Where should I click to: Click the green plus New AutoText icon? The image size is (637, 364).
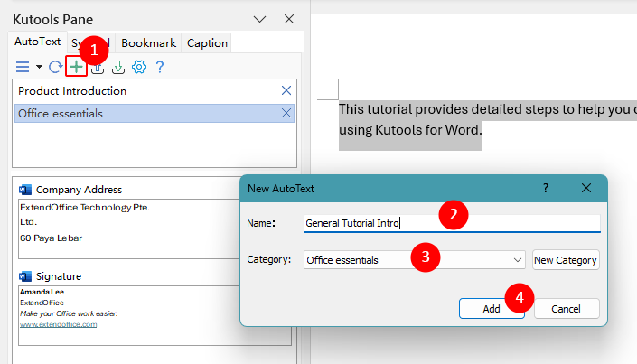76,67
